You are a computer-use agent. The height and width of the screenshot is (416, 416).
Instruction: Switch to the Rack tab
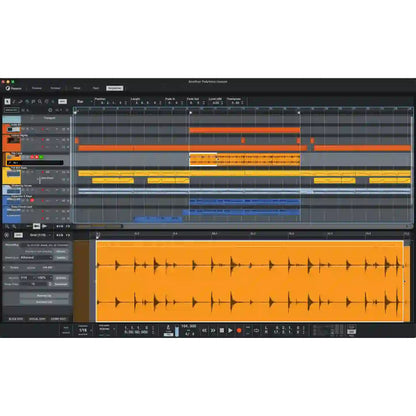pyautogui.click(x=96, y=88)
